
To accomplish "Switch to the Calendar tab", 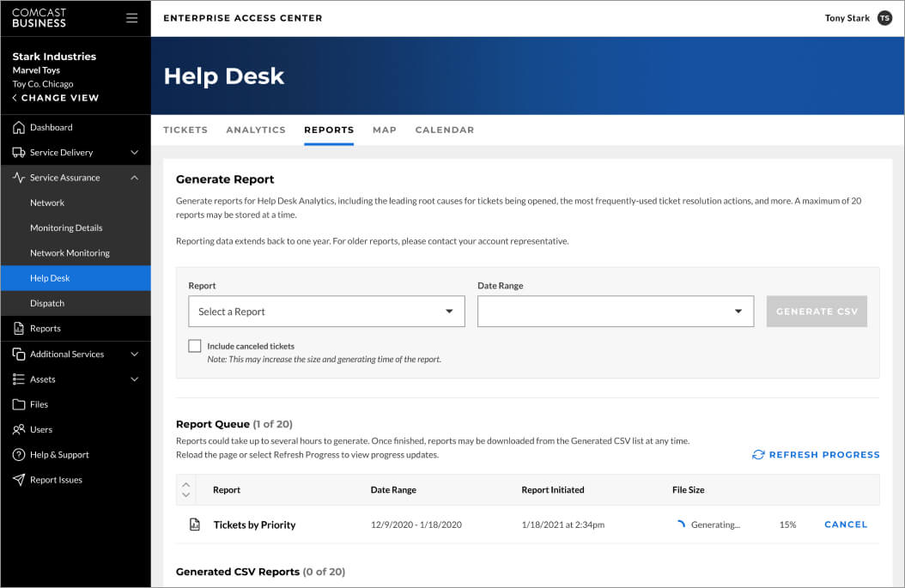I will coord(444,130).
